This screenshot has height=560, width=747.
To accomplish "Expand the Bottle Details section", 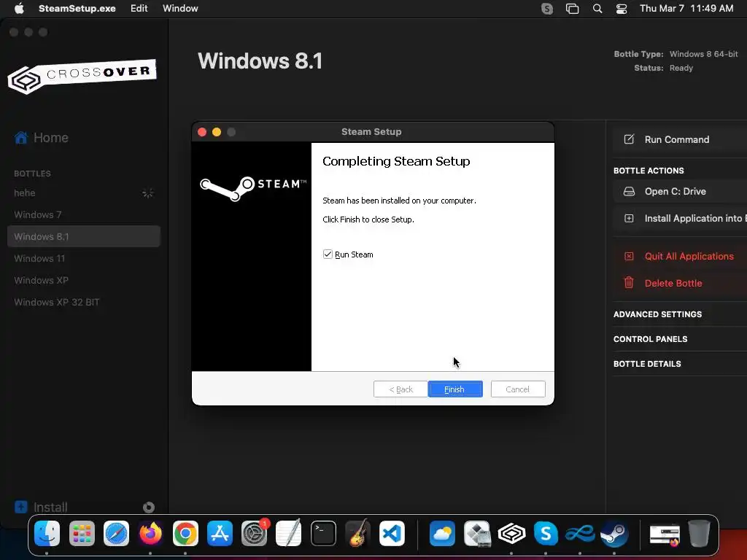I will (x=647, y=364).
